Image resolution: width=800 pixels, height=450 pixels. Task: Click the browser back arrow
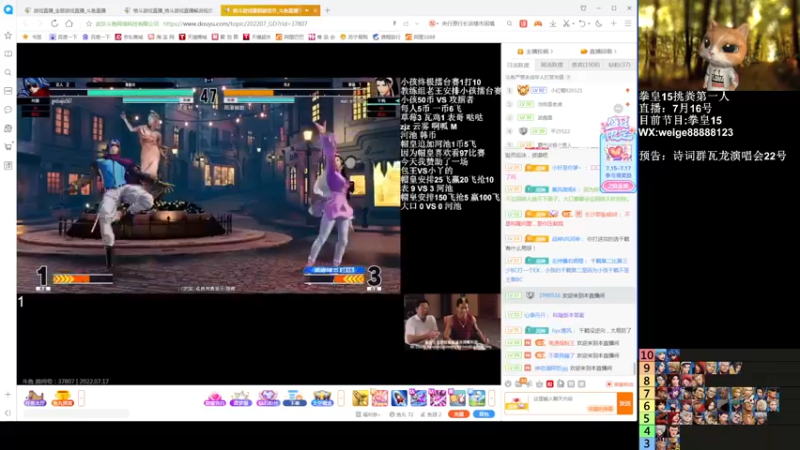26,23
